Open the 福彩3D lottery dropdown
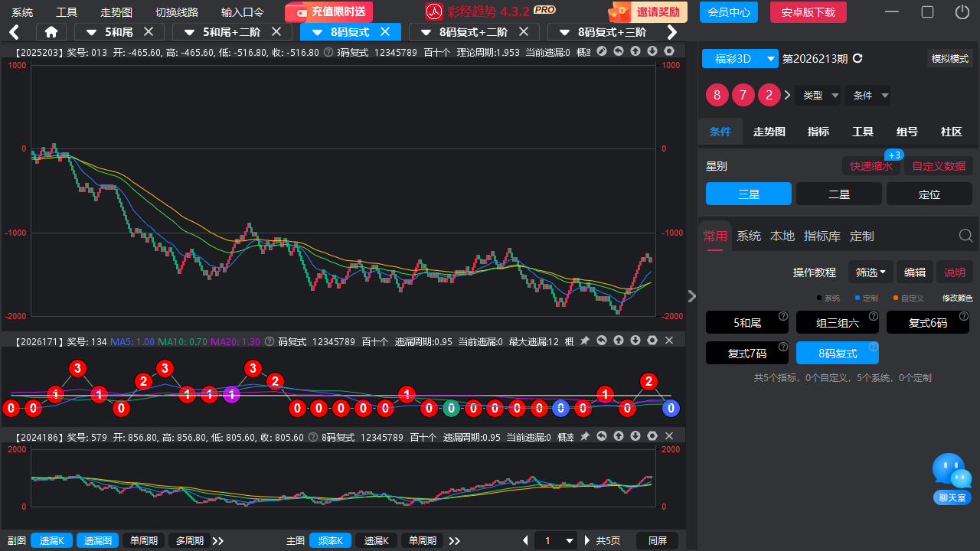 click(740, 59)
